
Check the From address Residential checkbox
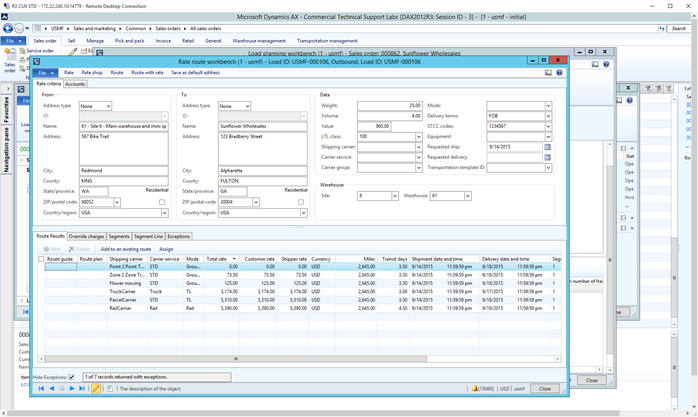pyautogui.click(x=162, y=202)
